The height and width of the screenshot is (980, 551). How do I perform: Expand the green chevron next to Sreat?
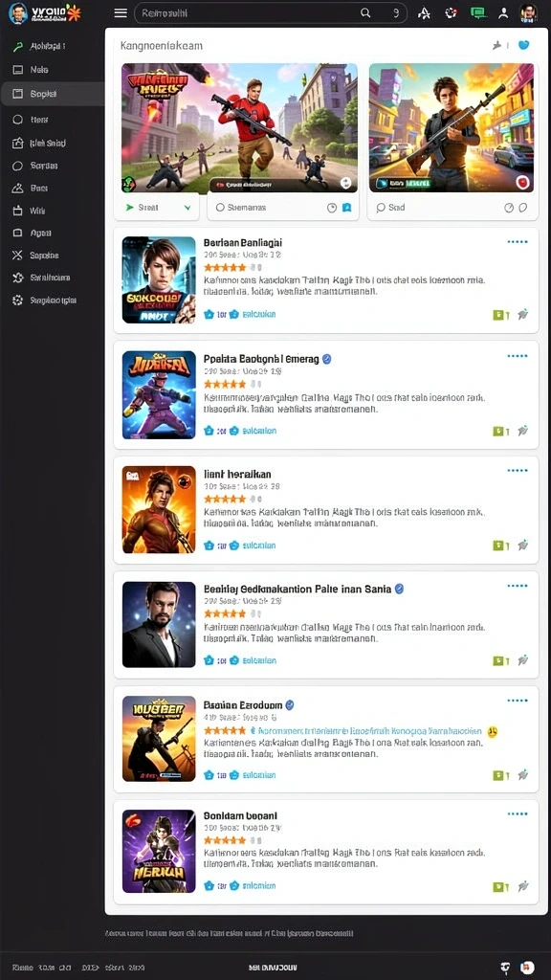click(x=187, y=208)
